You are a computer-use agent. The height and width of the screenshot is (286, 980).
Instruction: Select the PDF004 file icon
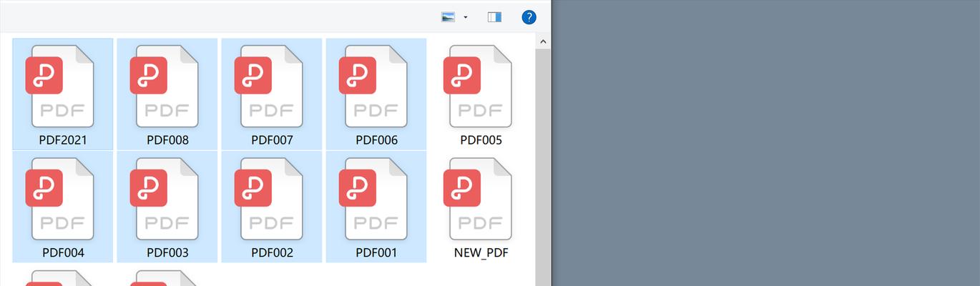click(x=60, y=199)
